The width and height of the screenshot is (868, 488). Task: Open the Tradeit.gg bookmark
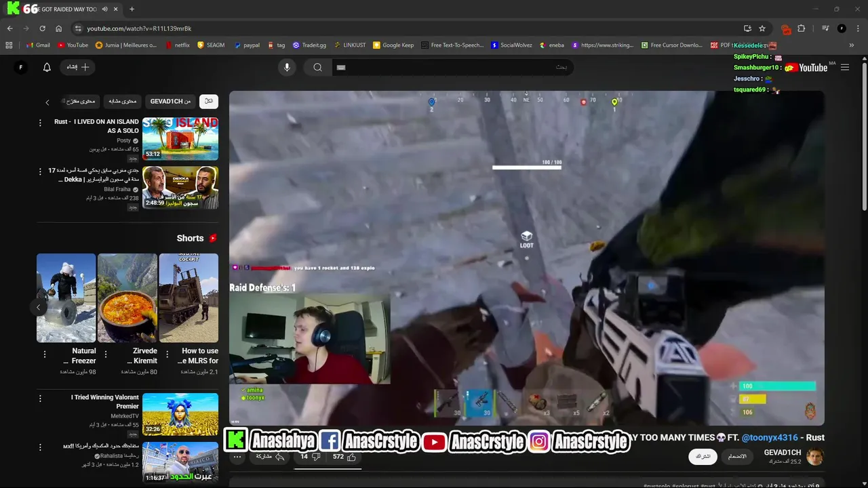[x=309, y=45]
